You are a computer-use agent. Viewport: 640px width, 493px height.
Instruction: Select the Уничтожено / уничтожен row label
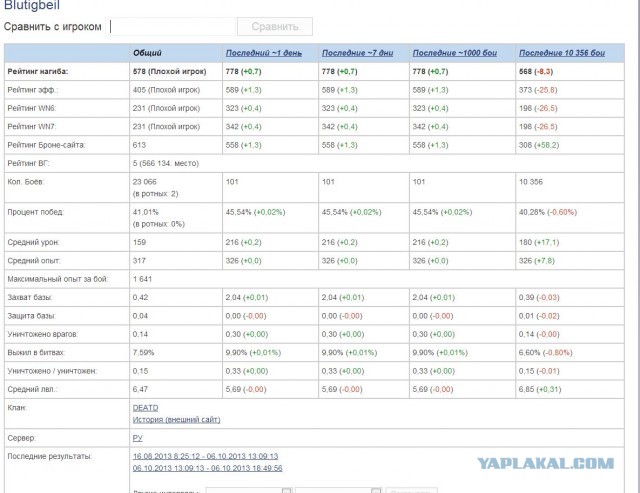52,371
